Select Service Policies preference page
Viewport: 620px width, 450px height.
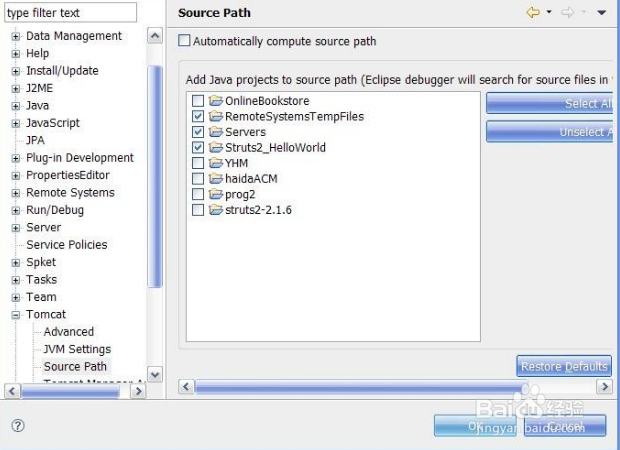tap(66, 245)
